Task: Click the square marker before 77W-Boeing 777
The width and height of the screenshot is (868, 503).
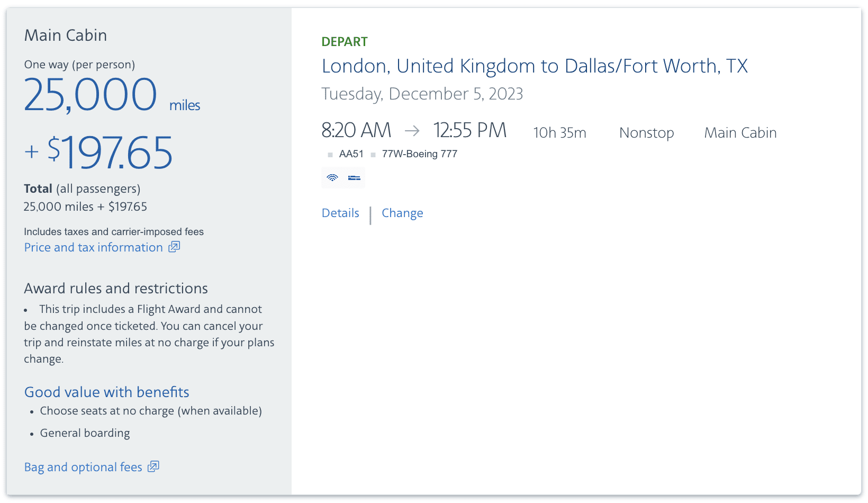Action: point(373,154)
